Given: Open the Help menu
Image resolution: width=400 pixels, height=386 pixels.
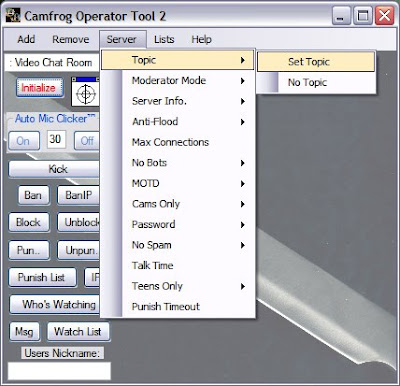Looking at the screenshot, I should [201, 39].
